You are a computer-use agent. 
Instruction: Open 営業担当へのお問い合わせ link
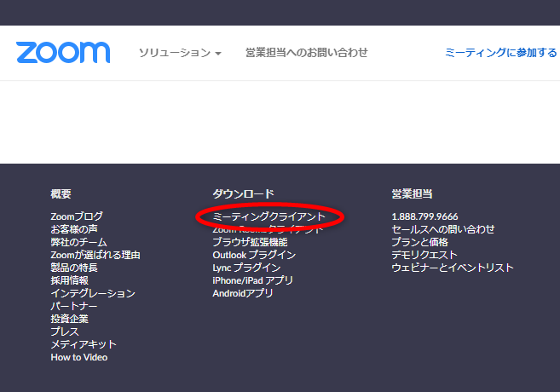(x=307, y=53)
